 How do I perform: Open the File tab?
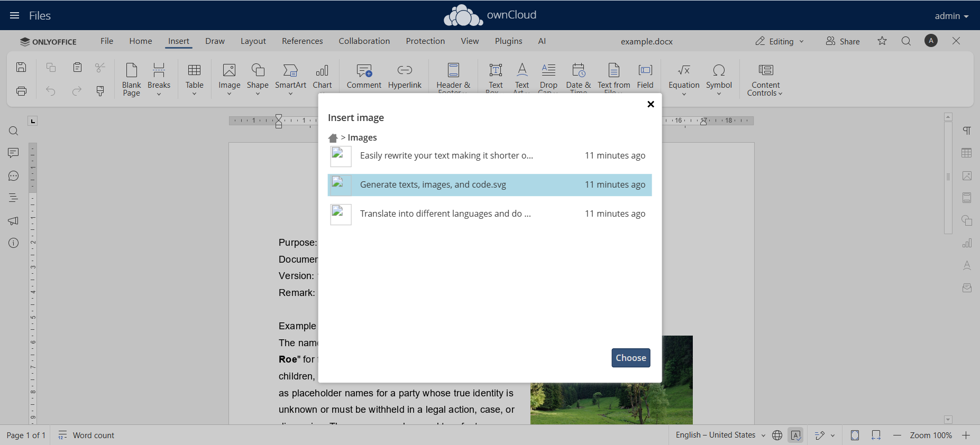tap(107, 41)
